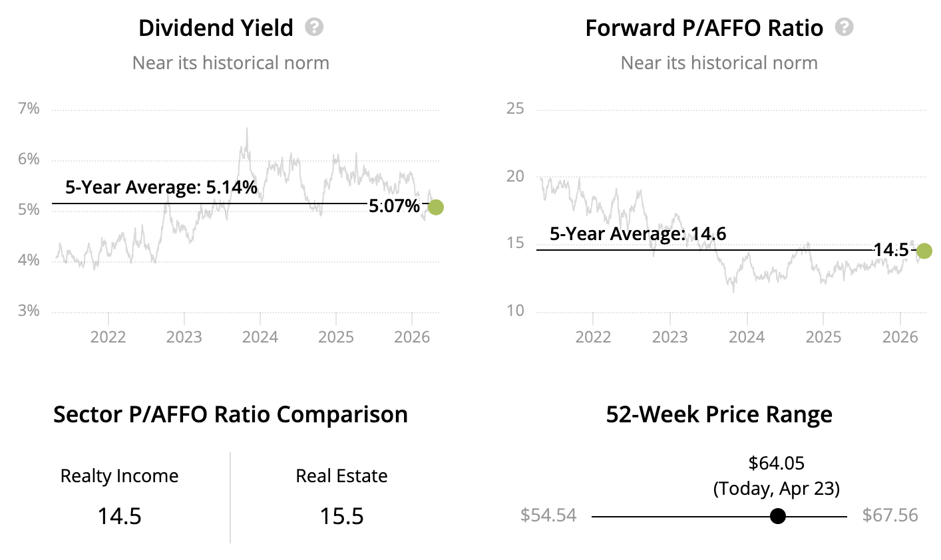This screenshot has width=941, height=560.
Task: Click the 5-Year Average 14.6 label
Action: [638, 234]
